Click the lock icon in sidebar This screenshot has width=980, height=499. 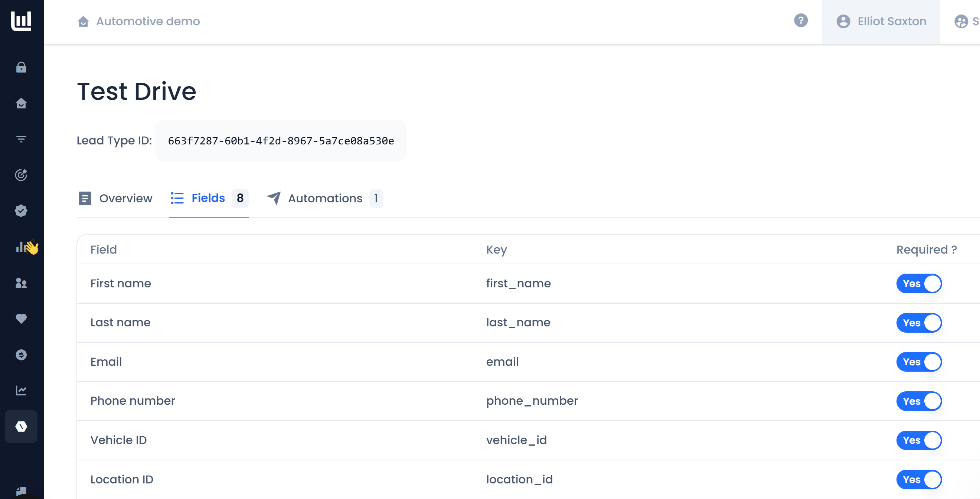tap(21, 67)
